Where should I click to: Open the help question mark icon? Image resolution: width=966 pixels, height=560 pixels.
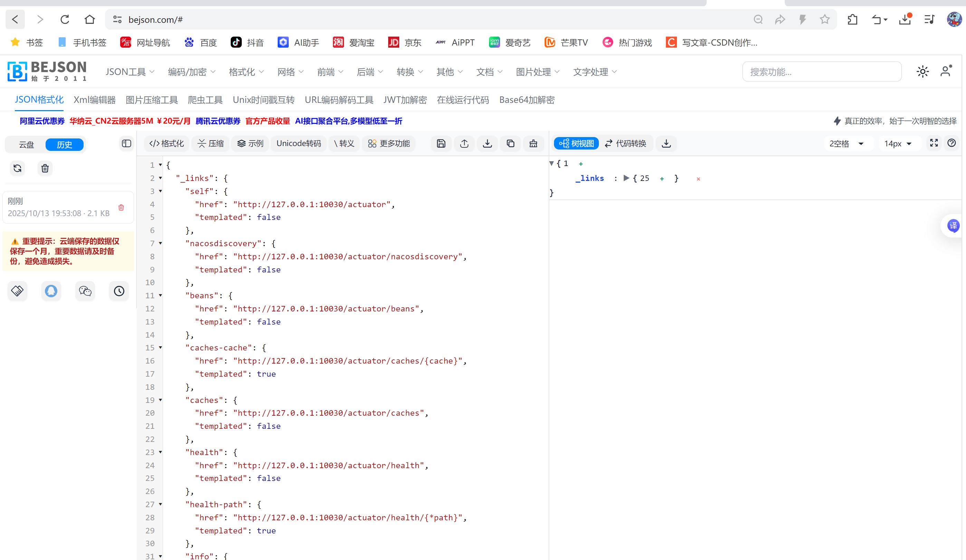[951, 143]
